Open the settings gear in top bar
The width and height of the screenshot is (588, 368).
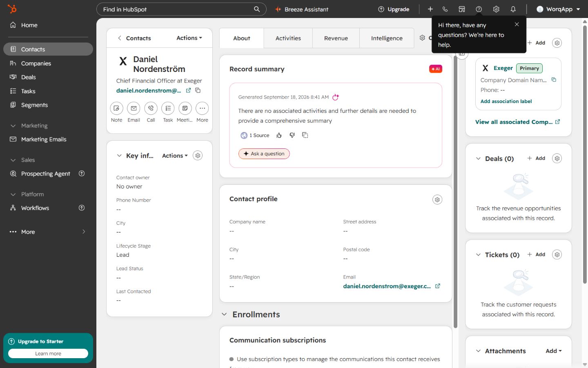click(496, 9)
